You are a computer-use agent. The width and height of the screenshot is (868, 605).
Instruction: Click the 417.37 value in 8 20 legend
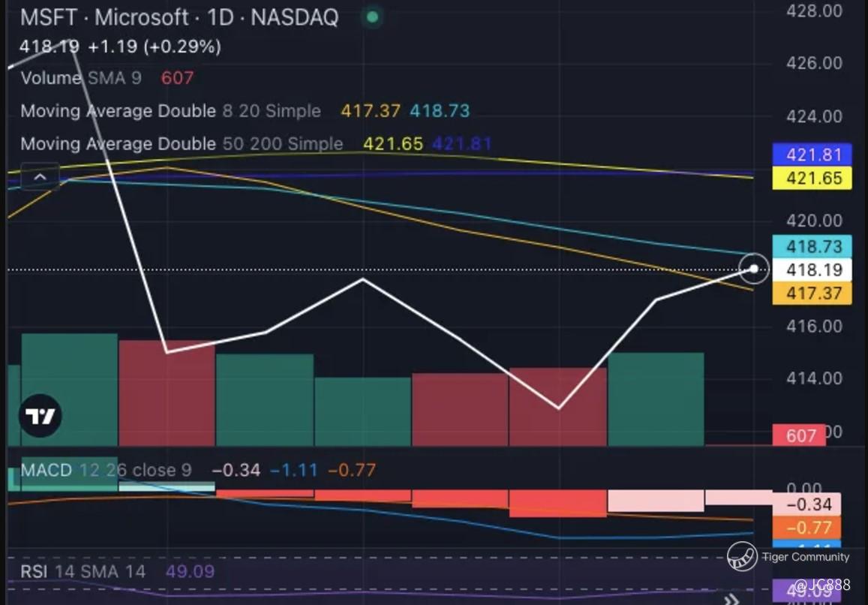371,111
